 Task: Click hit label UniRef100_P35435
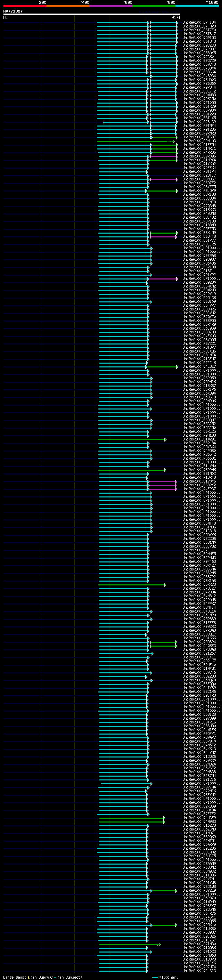tap(199, 263)
